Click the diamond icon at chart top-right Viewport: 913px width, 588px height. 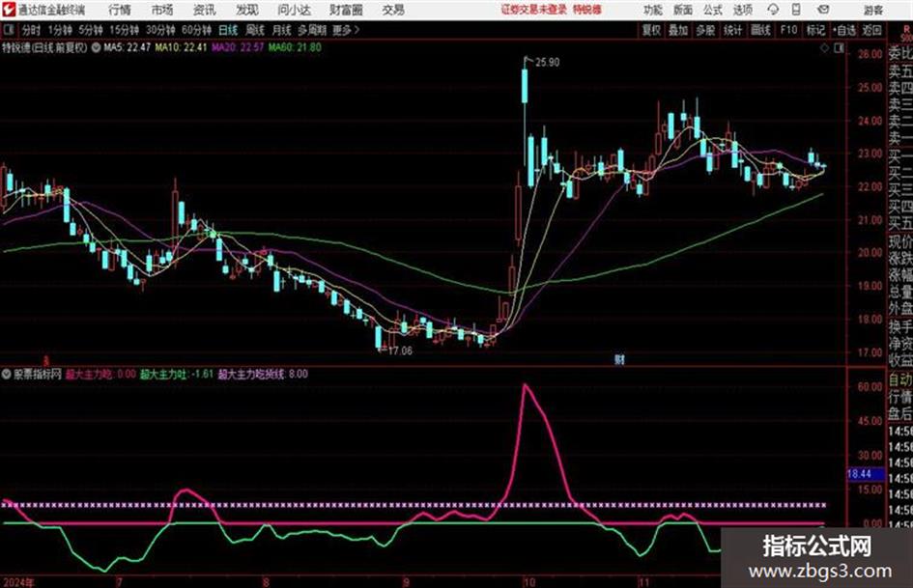click(x=824, y=48)
